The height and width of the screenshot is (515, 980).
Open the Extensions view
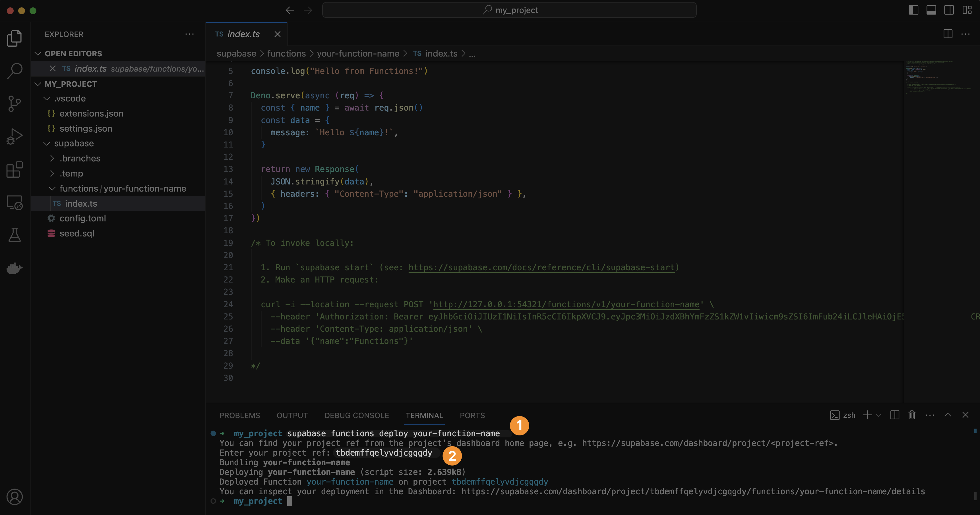(x=15, y=170)
